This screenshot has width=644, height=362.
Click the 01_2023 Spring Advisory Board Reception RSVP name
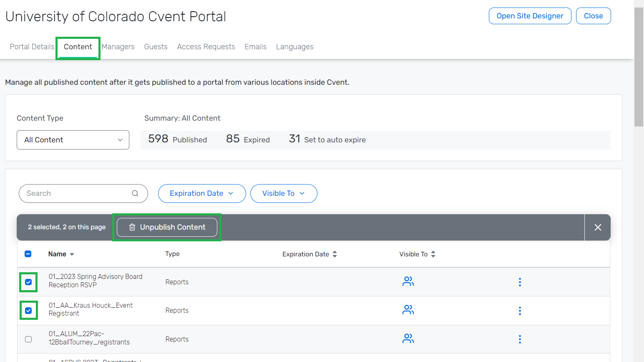click(96, 281)
